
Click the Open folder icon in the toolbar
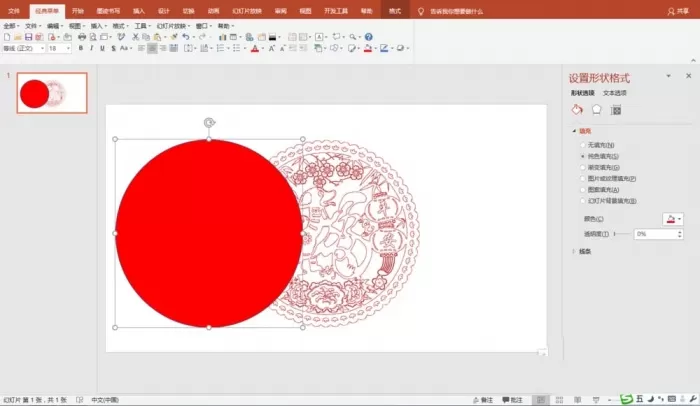[18, 37]
